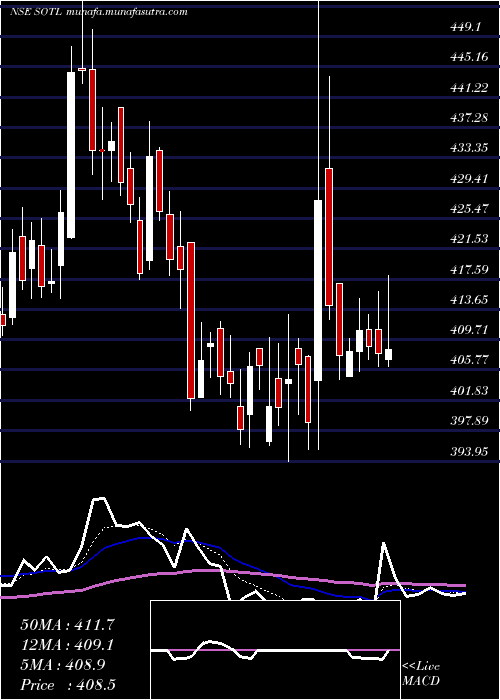500x700 pixels.
Task: Select the 437.28 price axis label
Action: pos(469,118)
